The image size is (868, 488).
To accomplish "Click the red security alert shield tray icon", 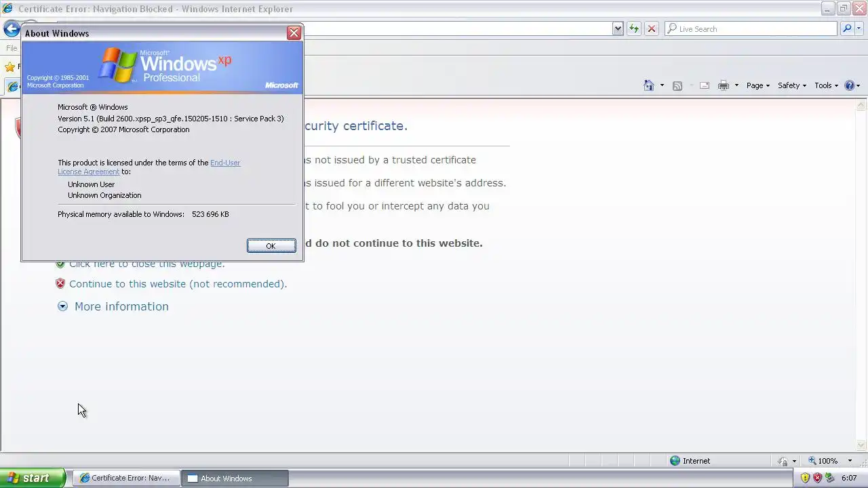I will pyautogui.click(x=817, y=478).
